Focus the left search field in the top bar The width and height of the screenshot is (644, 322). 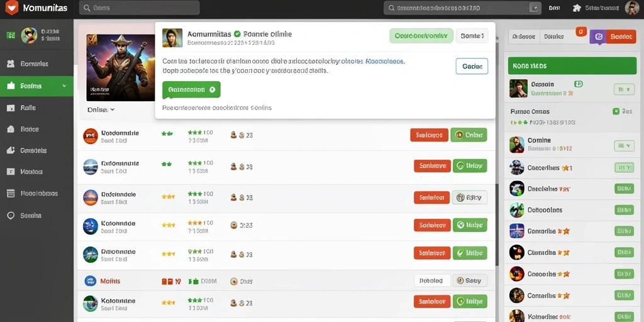point(139,8)
